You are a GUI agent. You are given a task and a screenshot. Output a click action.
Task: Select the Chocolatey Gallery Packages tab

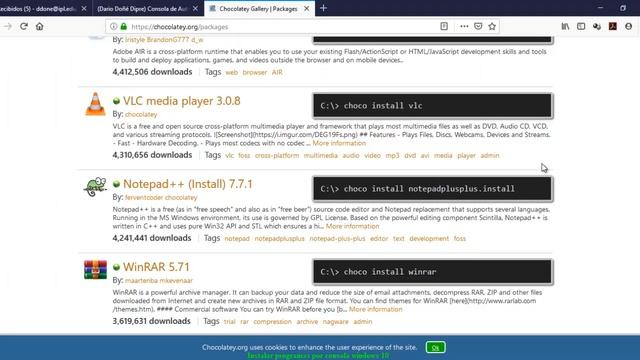pyautogui.click(x=258, y=9)
